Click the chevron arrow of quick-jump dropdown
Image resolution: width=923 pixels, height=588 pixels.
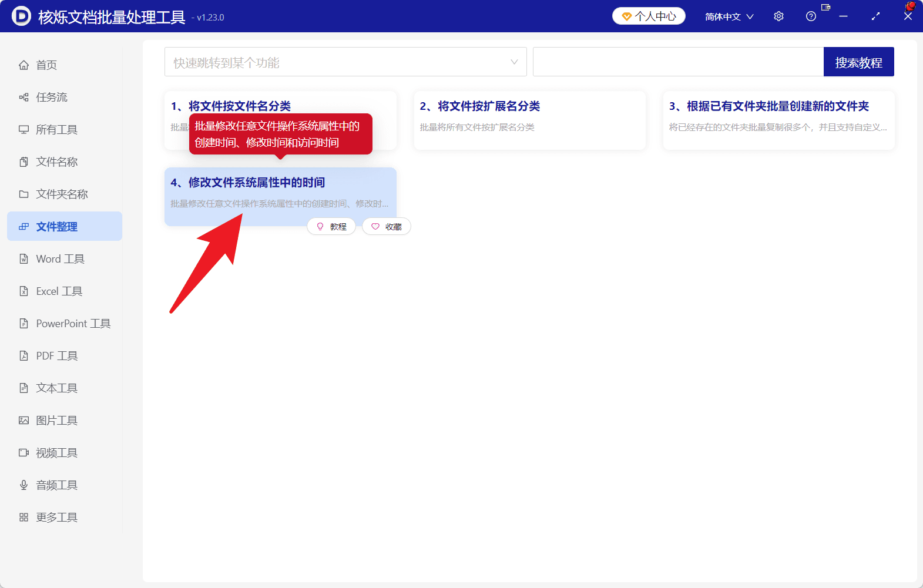514,62
